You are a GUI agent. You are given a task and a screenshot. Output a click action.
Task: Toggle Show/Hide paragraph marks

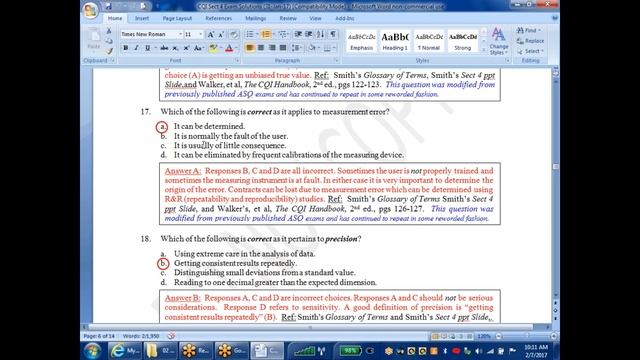[x=333, y=34]
